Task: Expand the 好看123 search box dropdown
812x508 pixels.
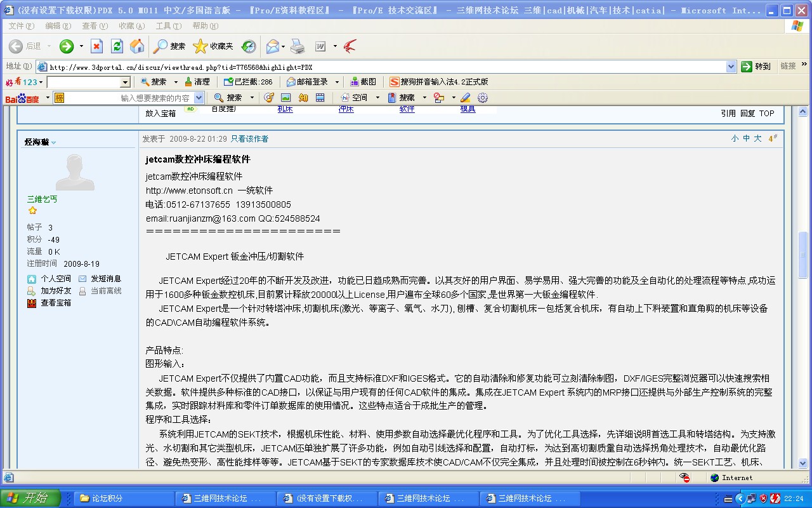Action: 125,83
